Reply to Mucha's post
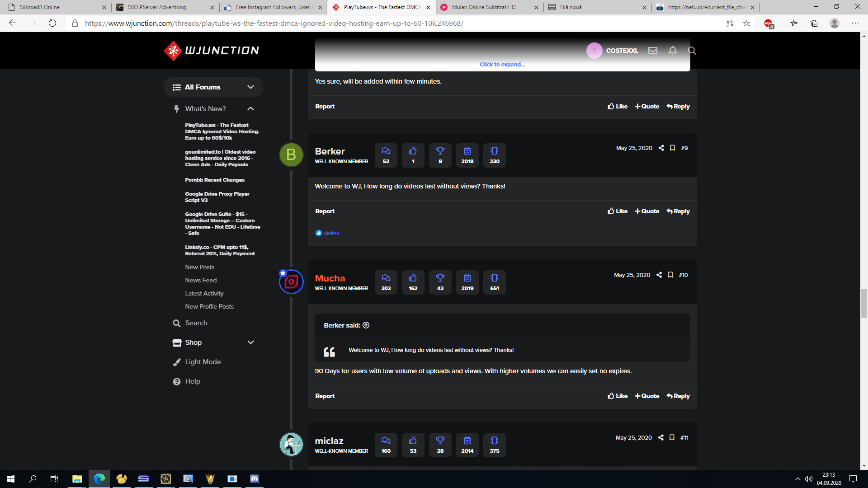Screen dimensions: 868x488 click(678, 396)
